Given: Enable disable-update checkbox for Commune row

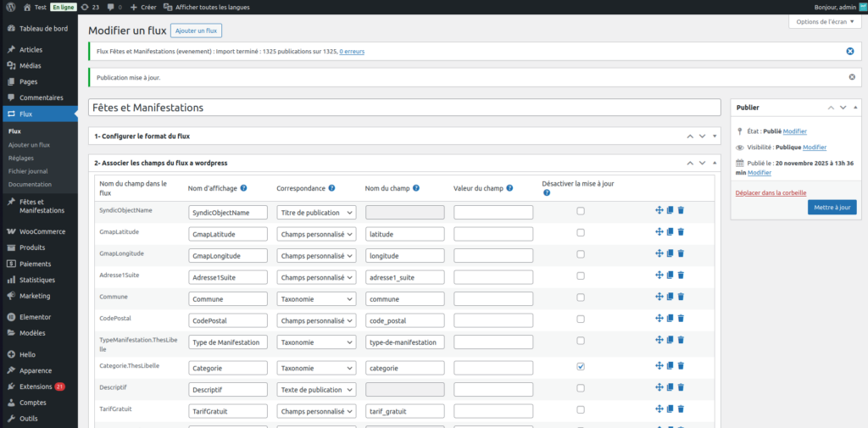Looking at the screenshot, I should pos(581,297).
